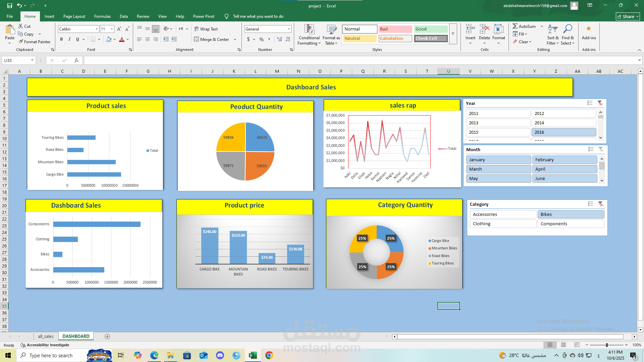Click the Share button
Viewport: 644px width, 362px height.
[628, 16]
